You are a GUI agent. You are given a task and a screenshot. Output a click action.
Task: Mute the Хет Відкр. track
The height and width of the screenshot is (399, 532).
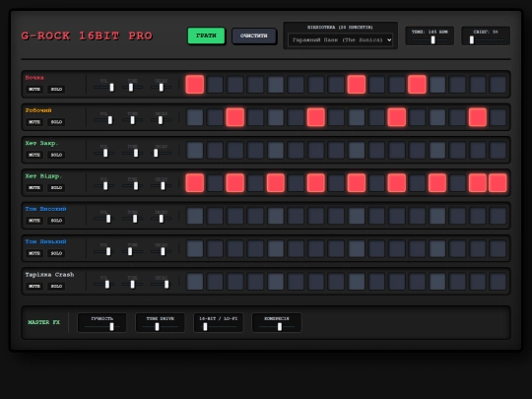point(34,187)
